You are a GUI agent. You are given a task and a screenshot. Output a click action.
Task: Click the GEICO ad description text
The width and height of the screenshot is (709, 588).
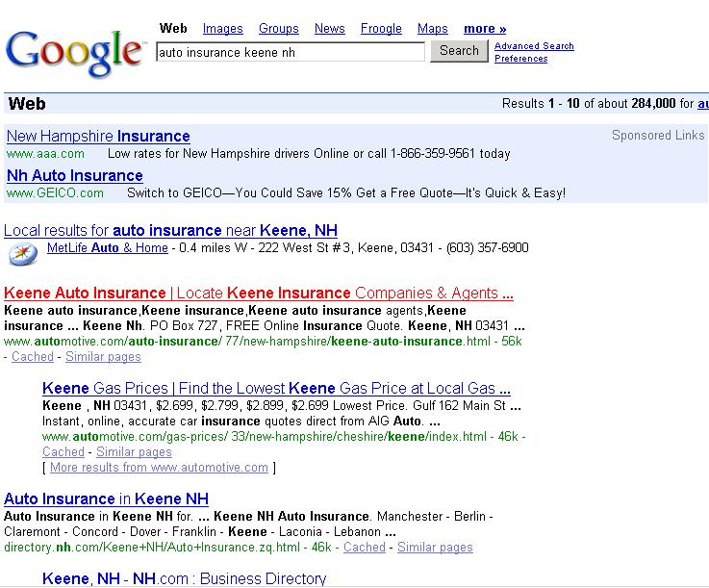click(346, 193)
